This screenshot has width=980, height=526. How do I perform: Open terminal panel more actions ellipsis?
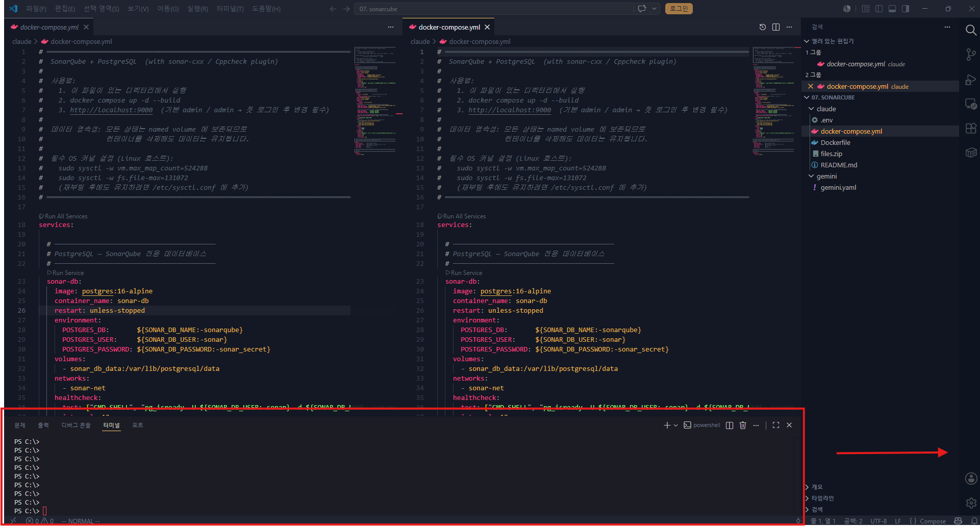tap(756, 425)
